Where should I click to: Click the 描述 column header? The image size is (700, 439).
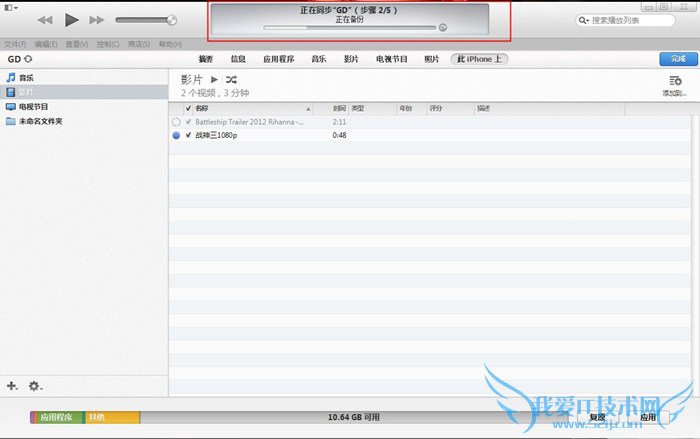[x=549, y=108]
